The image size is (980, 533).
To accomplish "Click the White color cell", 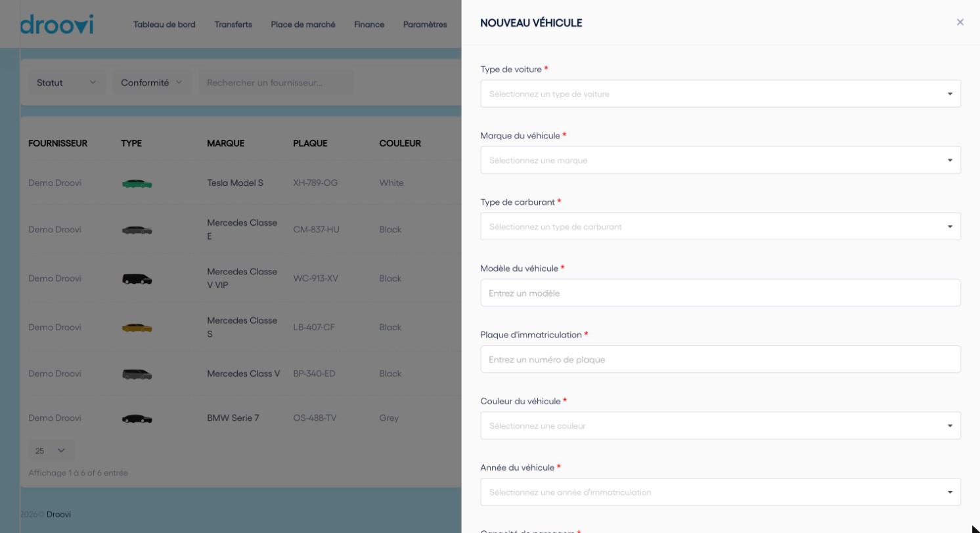I will [x=391, y=182].
